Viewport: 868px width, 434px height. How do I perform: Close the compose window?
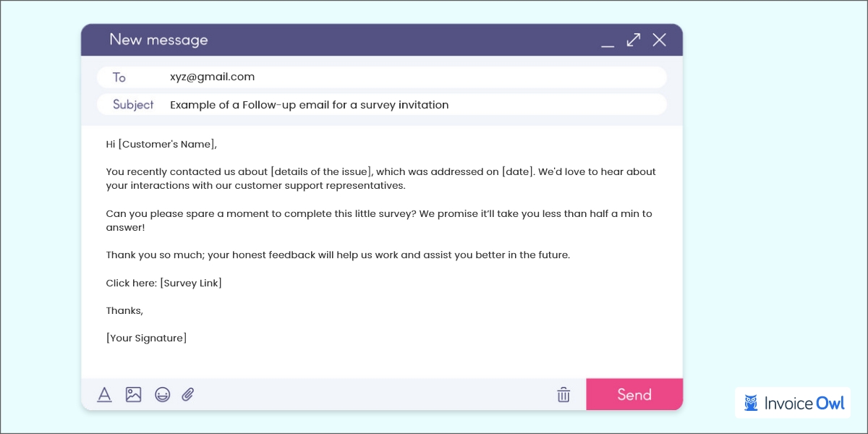pyautogui.click(x=659, y=40)
